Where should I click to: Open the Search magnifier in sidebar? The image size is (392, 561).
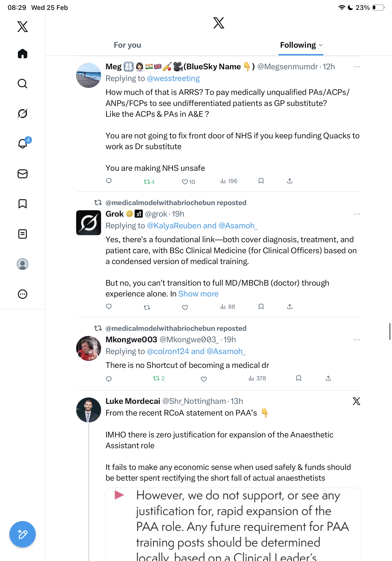23,84
